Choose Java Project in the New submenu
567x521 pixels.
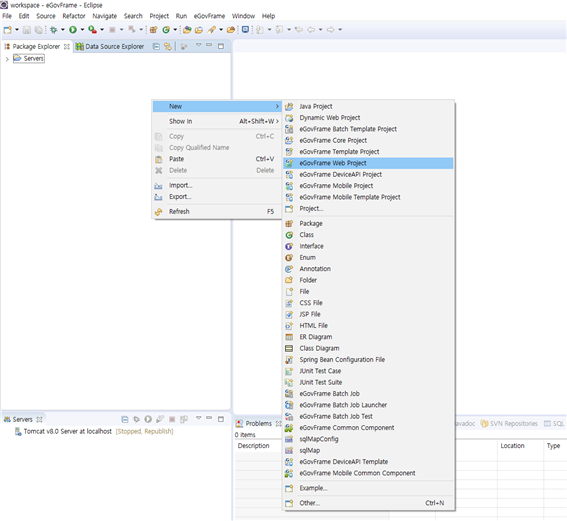[x=368, y=106]
